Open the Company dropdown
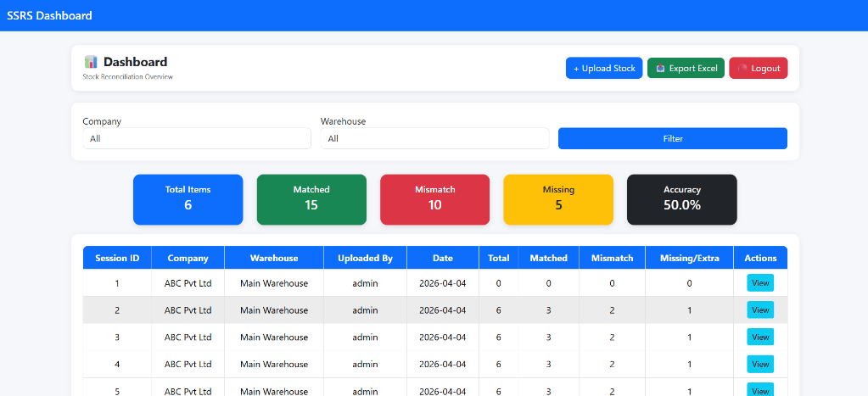Viewport: 868px width, 396px height. point(196,138)
